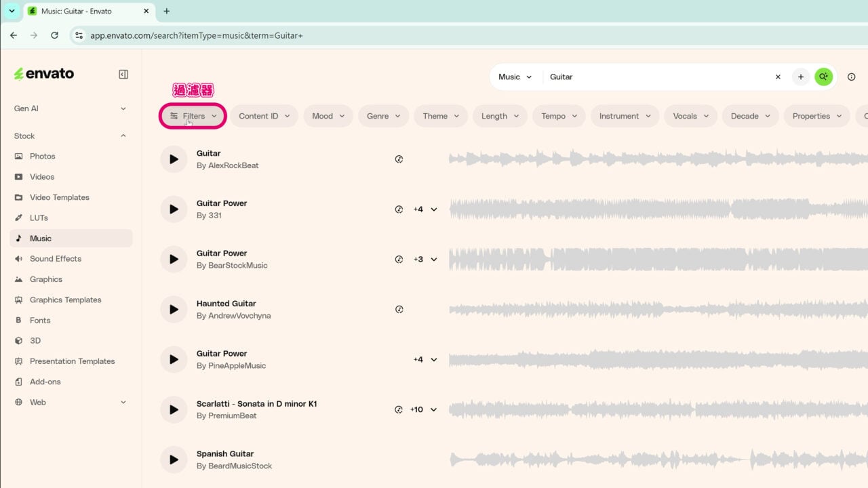868x488 pixels.
Task: Seek in the Guitar by AlexRockBeat waveform
Action: (x=658, y=159)
